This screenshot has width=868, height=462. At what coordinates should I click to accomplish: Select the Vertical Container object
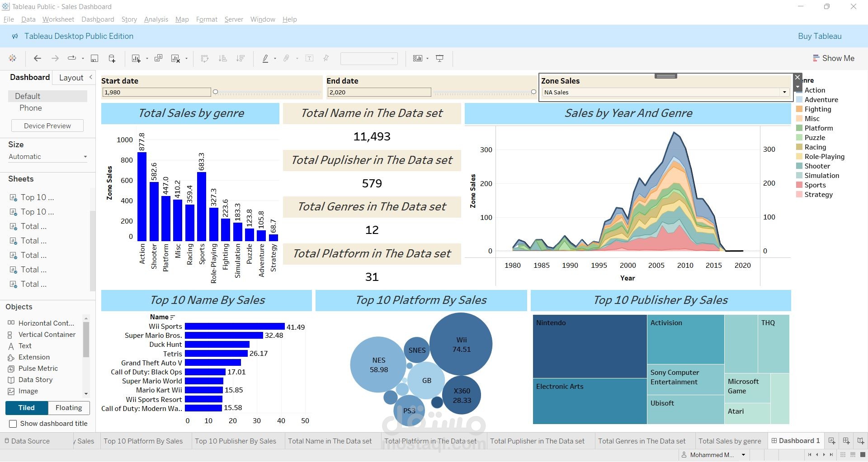tap(41, 335)
